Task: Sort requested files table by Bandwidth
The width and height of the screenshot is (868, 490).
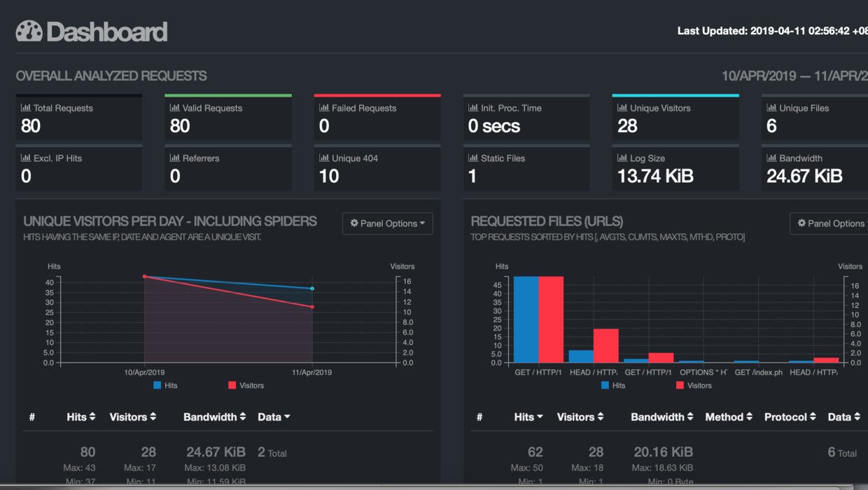Action: (662, 416)
